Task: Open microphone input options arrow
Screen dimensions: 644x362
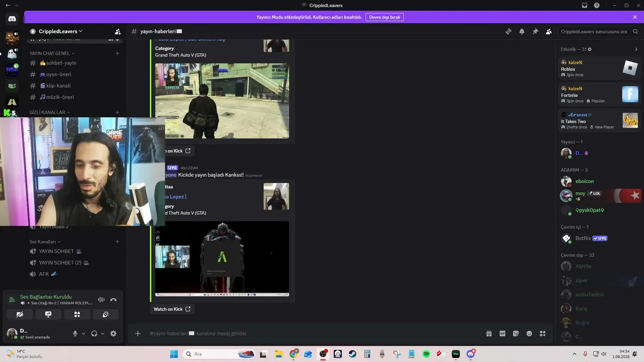Action: pyautogui.click(x=84, y=333)
